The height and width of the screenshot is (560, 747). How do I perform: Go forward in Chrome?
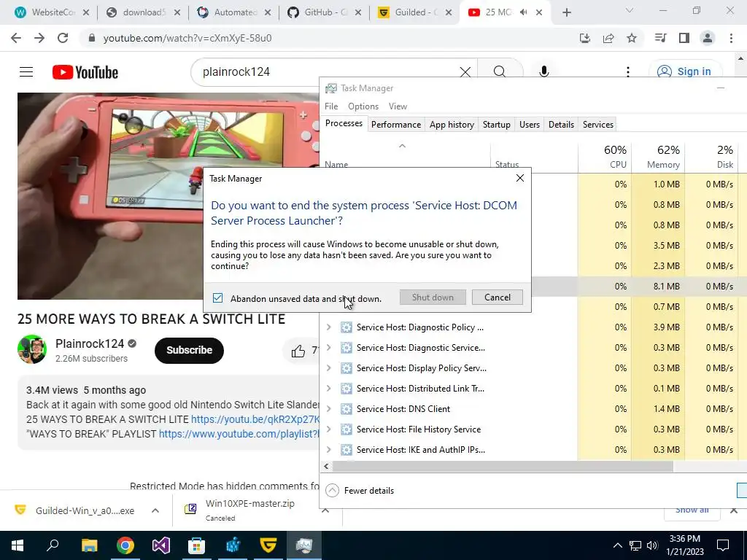[x=39, y=38]
